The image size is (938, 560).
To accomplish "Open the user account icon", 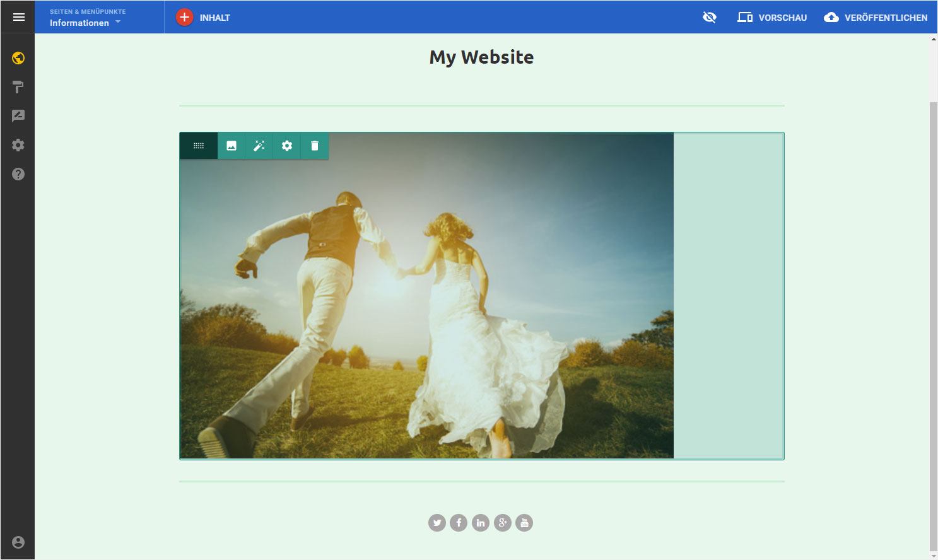I will 18,542.
